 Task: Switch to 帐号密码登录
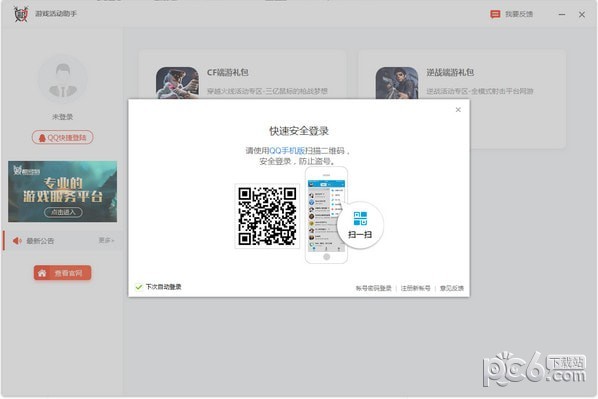pyautogui.click(x=374, y=288)
